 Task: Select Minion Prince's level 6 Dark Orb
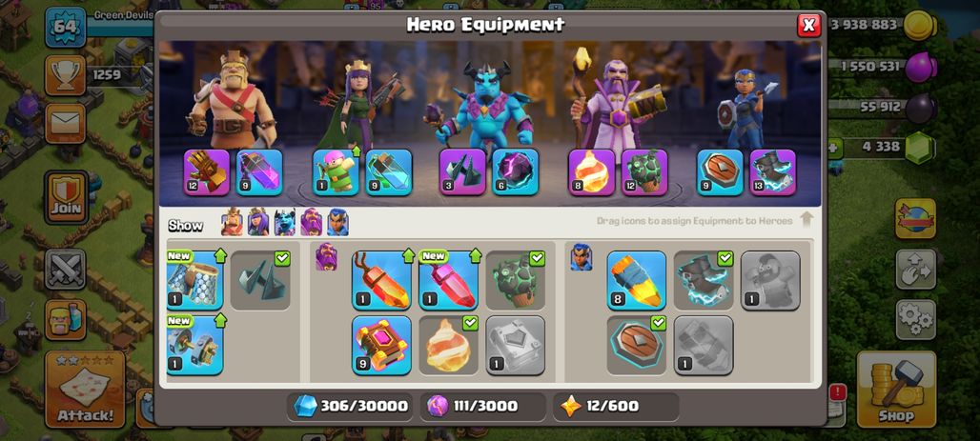tap(515, 172)
